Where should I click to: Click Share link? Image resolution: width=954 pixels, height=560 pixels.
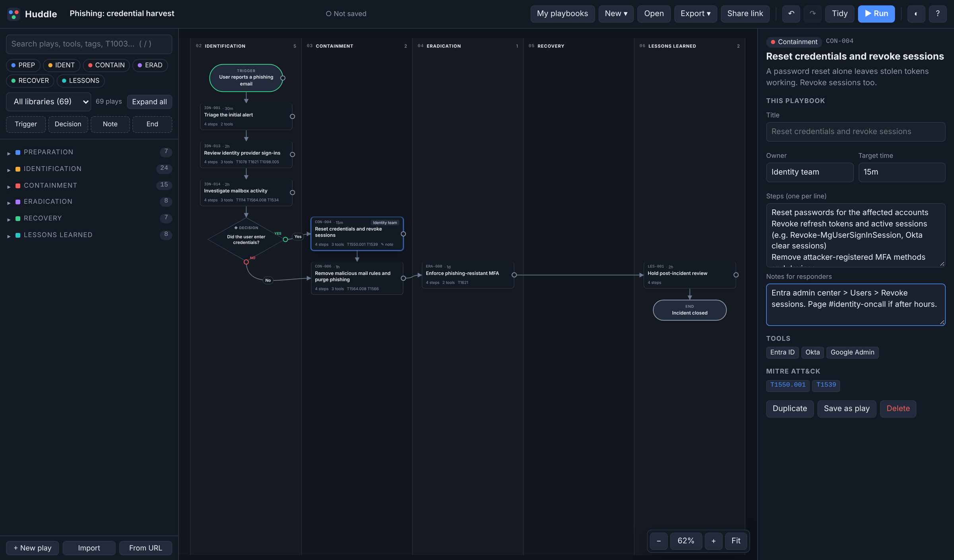pyautogui.click(x=745, y=14)
